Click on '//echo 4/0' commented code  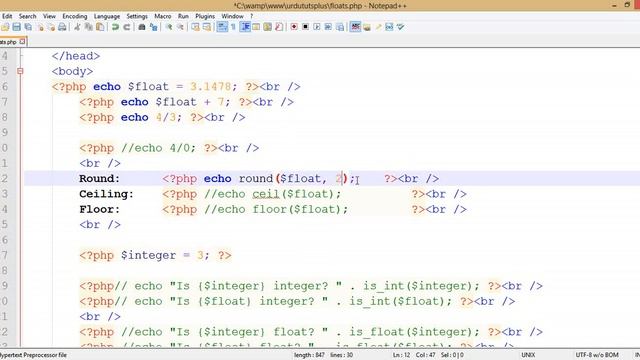tap(155, 148)
